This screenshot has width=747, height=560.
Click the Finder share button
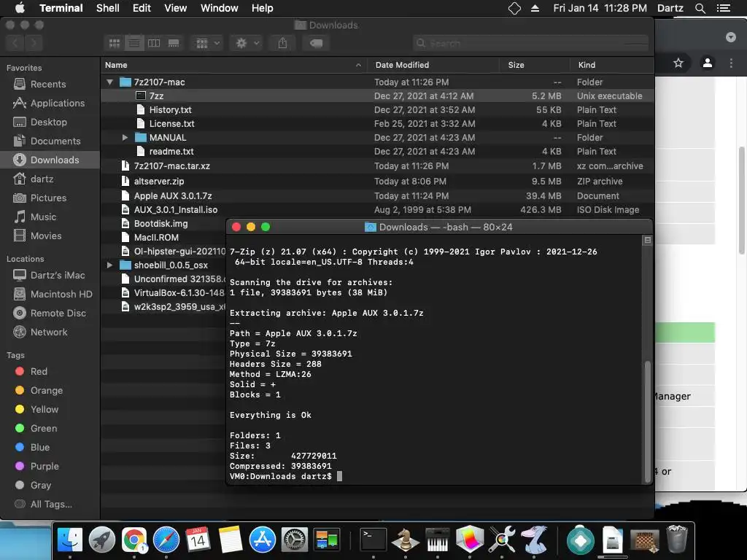tap(282, 43)
